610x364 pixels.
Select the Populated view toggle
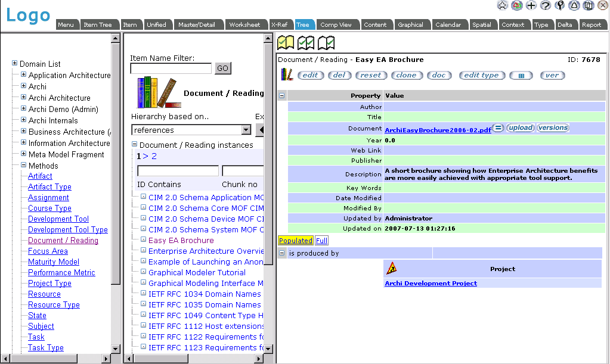click(x=296, y=241)
